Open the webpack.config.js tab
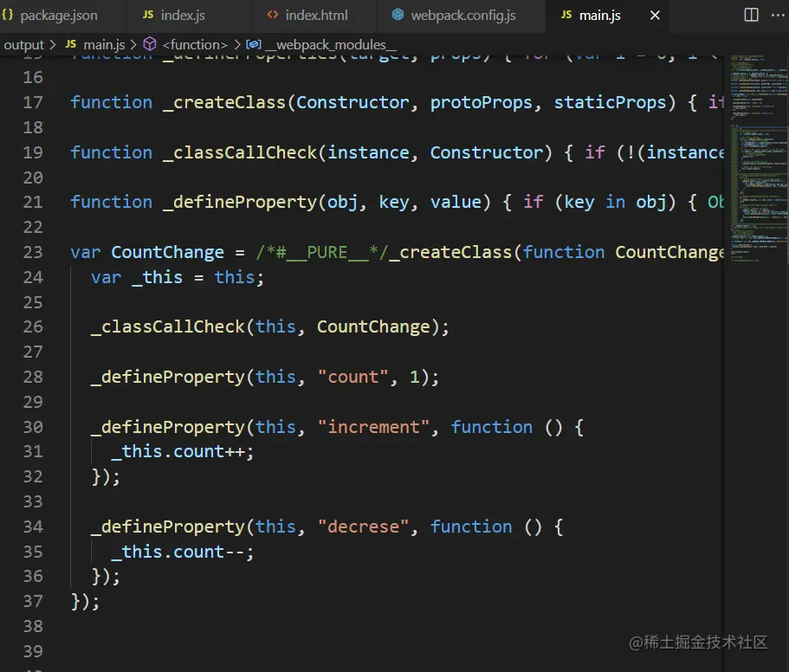Screen dimensions: 789x672 (x=463, y=16)
